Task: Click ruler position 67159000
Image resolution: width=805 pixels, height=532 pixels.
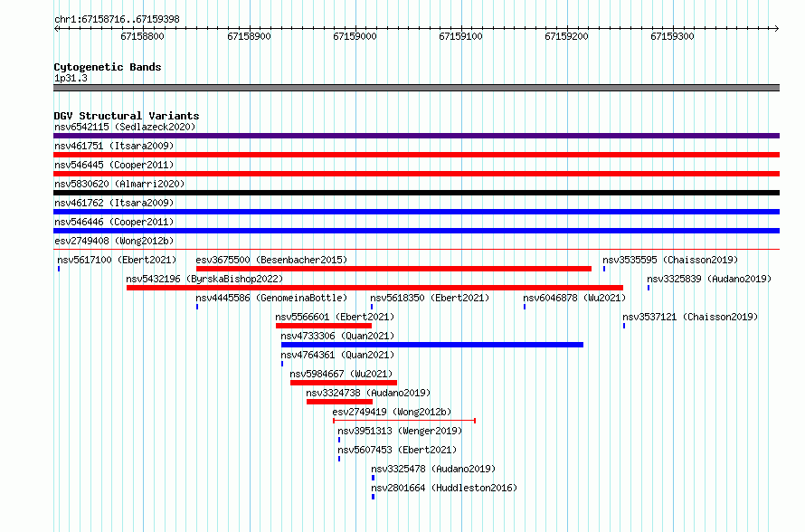Action: 355,36
